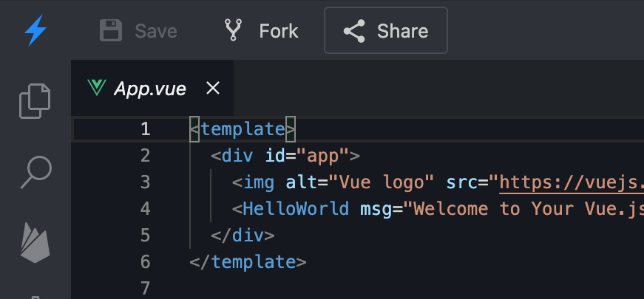Close the App.vue editor tab

213,89
